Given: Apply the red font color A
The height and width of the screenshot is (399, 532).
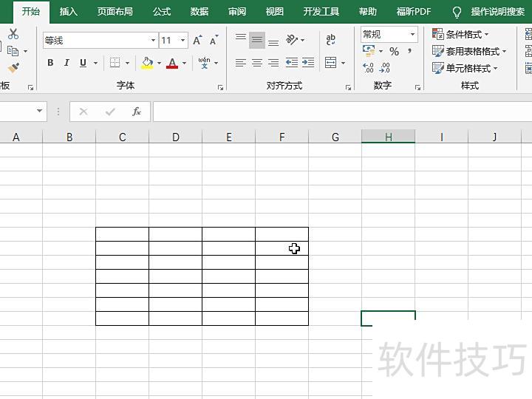Looking at the screenshot, I should 172,63.
